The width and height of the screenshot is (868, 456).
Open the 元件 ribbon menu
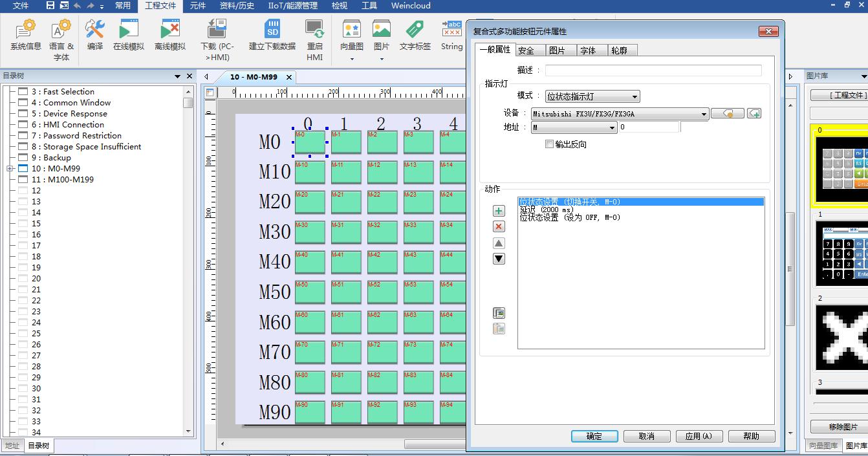(x=197, y=6)
